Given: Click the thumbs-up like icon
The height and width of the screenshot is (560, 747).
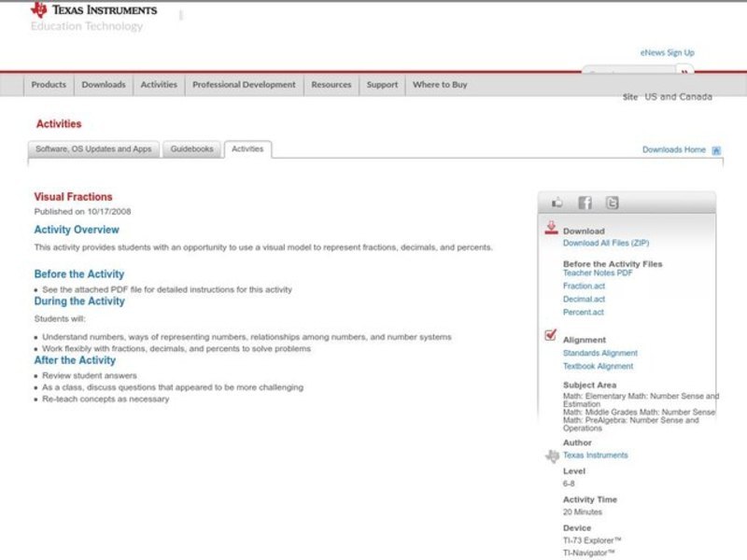Looking at the screenshot, I should 557,203.
